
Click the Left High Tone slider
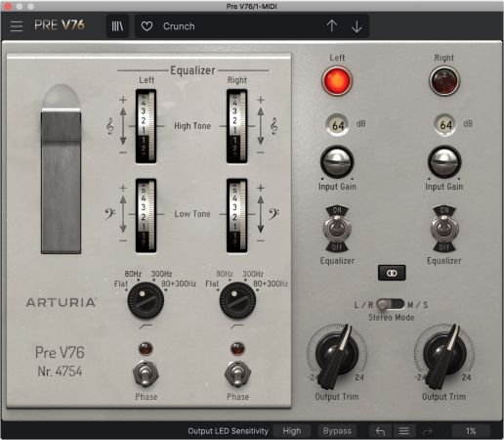tap(146, 126)
